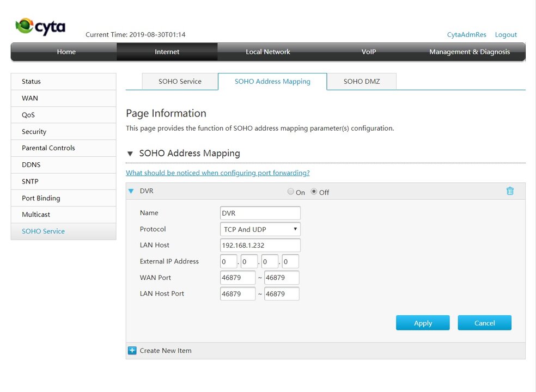The height and width of the screenshot is (392, 536).
Task: Open the Home menu
Action: pos(66,52)
